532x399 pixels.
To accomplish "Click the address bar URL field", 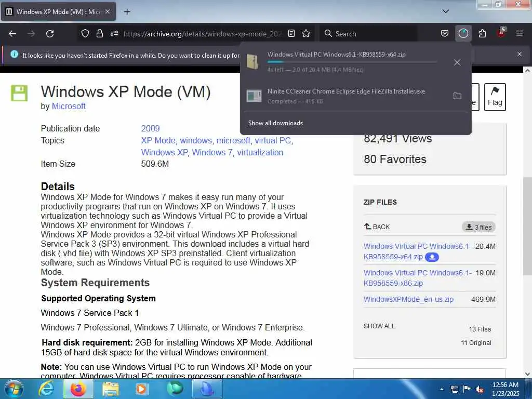I will [x=203, y=34].
